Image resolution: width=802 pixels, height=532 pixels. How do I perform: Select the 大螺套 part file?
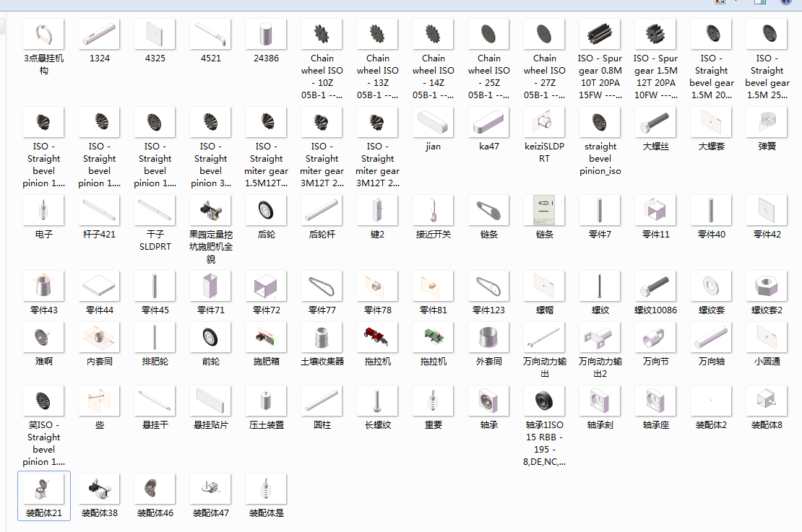(x=712, y=123)
